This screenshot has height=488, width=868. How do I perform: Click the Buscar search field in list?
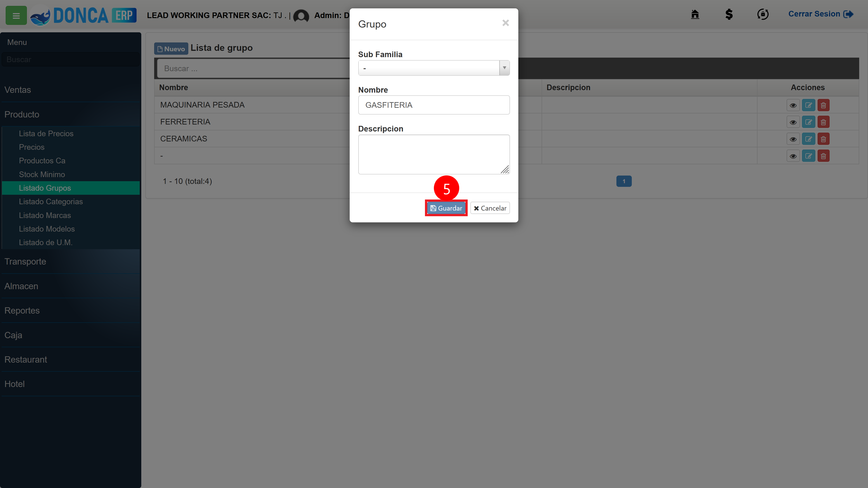point(253,68)
